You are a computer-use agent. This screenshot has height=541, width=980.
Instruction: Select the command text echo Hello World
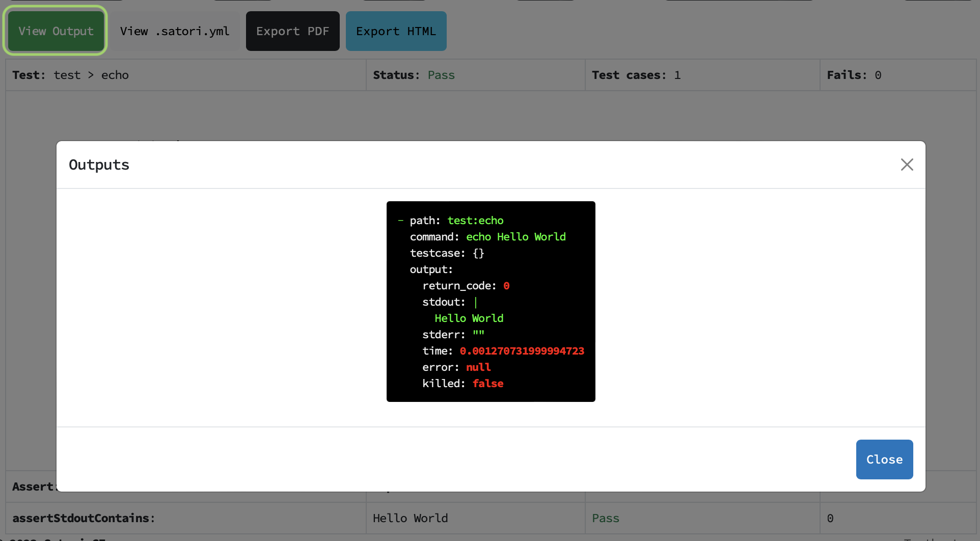tap(515, 237)
